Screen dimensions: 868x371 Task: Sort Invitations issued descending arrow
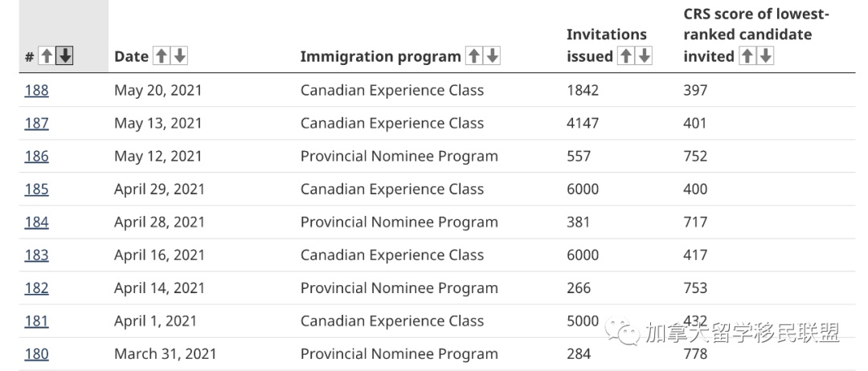click(x=644, y=56)
